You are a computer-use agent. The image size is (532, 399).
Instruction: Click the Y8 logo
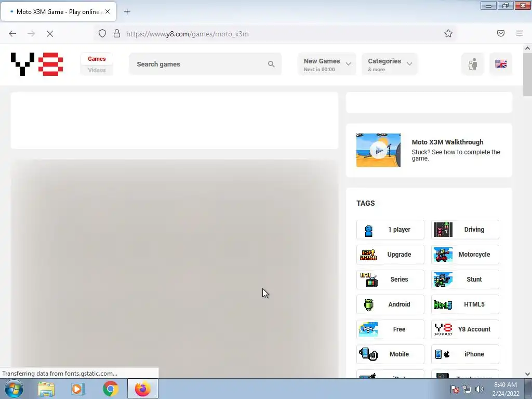[37, 64]
